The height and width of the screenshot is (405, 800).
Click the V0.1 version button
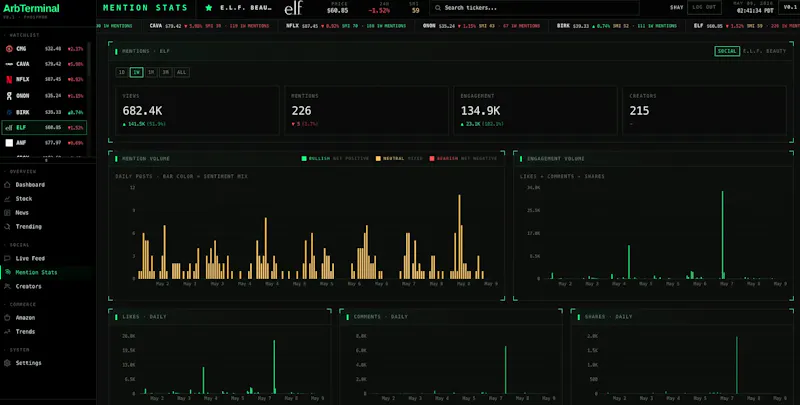tap(789, 8)
